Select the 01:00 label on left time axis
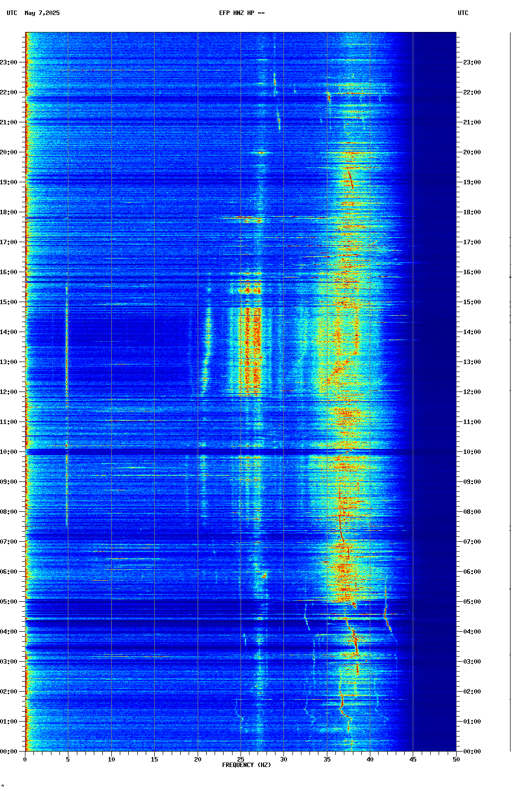The image size is (532, 791). tap(8, 722)
